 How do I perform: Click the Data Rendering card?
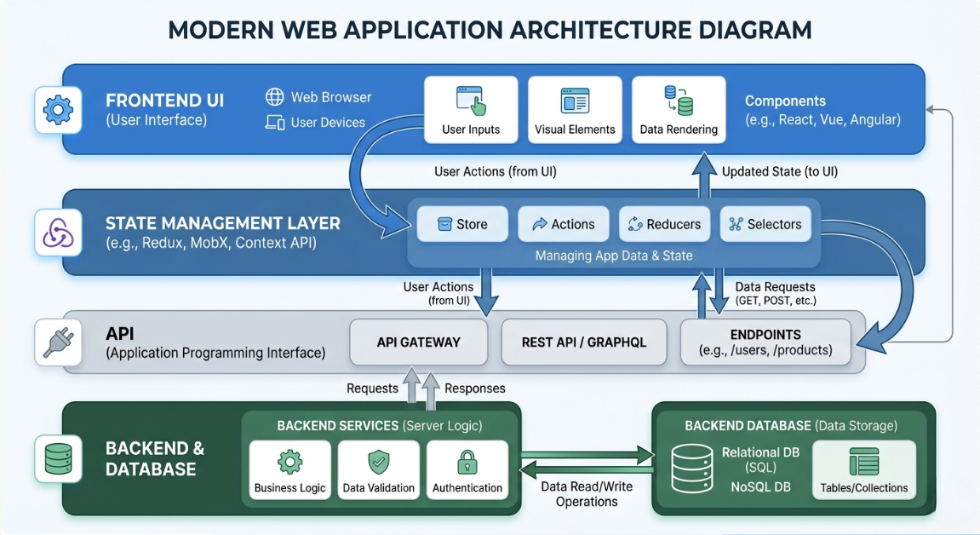(679, 110)
